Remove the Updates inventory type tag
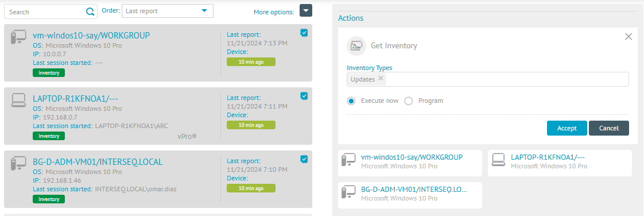Viewport: 644px width, 216px height. coord(381,78)
